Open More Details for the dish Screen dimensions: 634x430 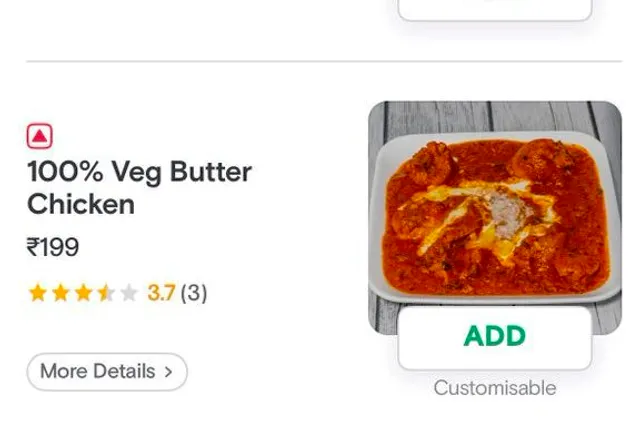[x=106, y=372]
